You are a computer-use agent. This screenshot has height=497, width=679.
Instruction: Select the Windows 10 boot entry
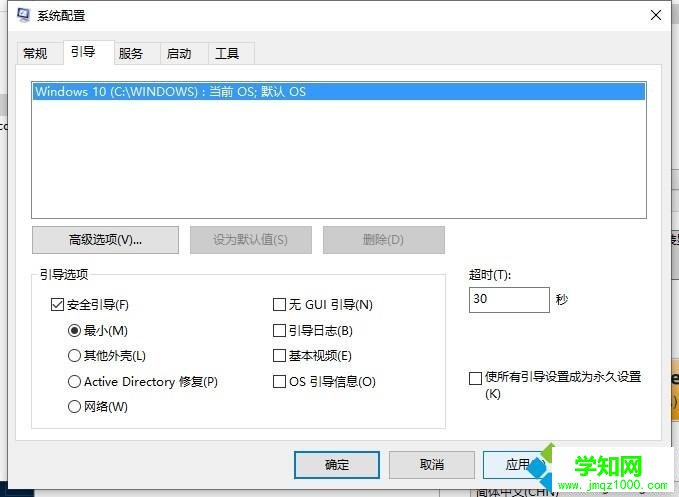(339, 91)
